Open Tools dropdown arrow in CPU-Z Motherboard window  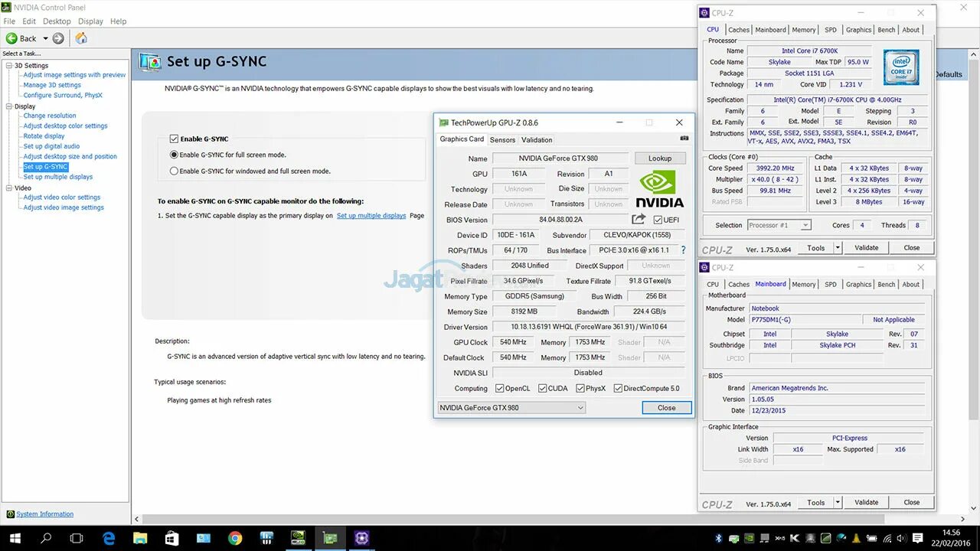pyautogui.click(x=838, y=503)
